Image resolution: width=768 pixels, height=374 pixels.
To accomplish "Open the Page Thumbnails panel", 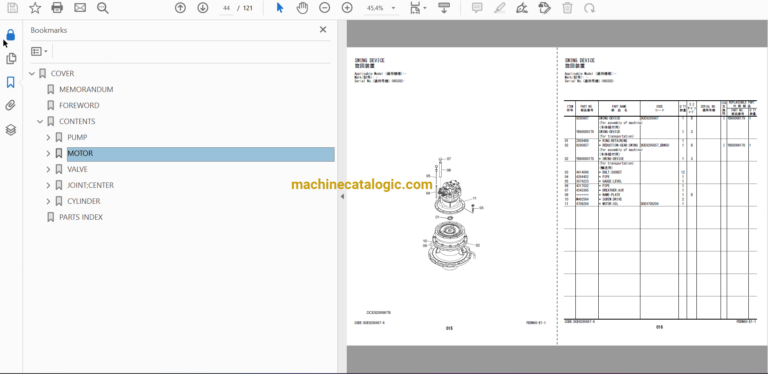I will (11, 59).
